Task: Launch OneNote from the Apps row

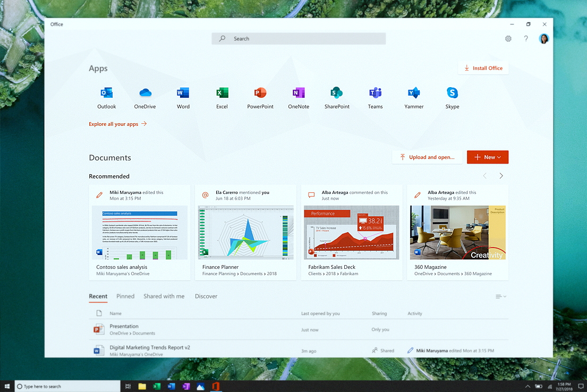Action: pyautogui.click(x=298, y=93)
